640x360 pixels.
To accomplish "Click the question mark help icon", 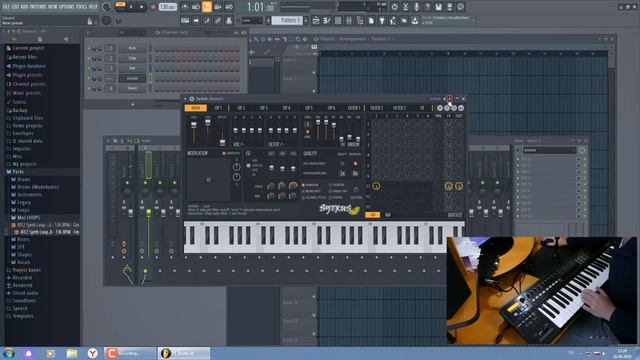I will pos(427,7).
